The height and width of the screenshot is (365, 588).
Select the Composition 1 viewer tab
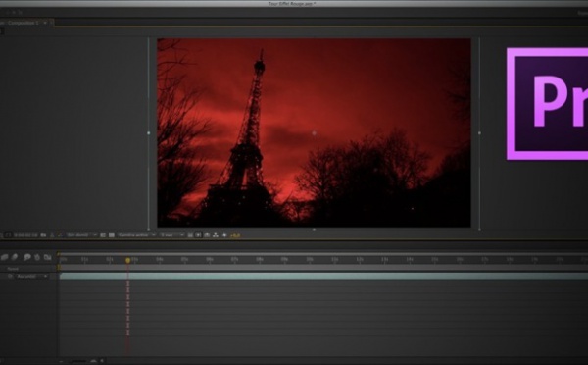pos(23,23)
